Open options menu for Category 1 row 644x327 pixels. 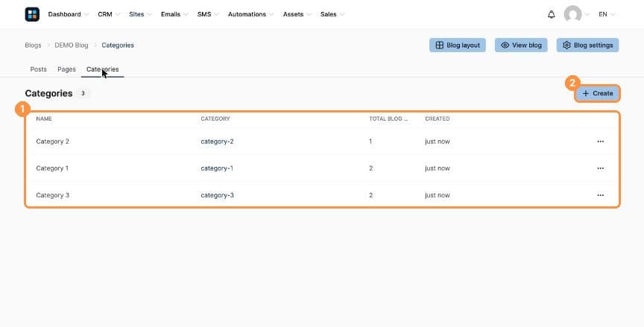click(600, 168)
